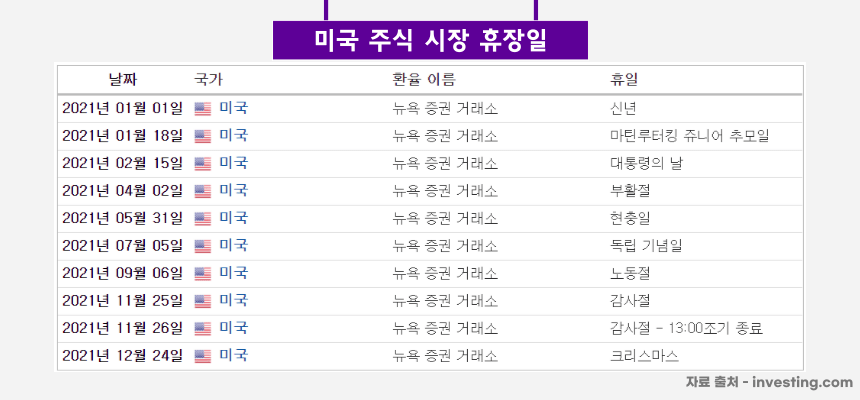This screenshot has width=860, height=400.
Task: Click 뉴욕 증권 거래소 in 01월 18일 row
Action: click(x=445, y=136)
